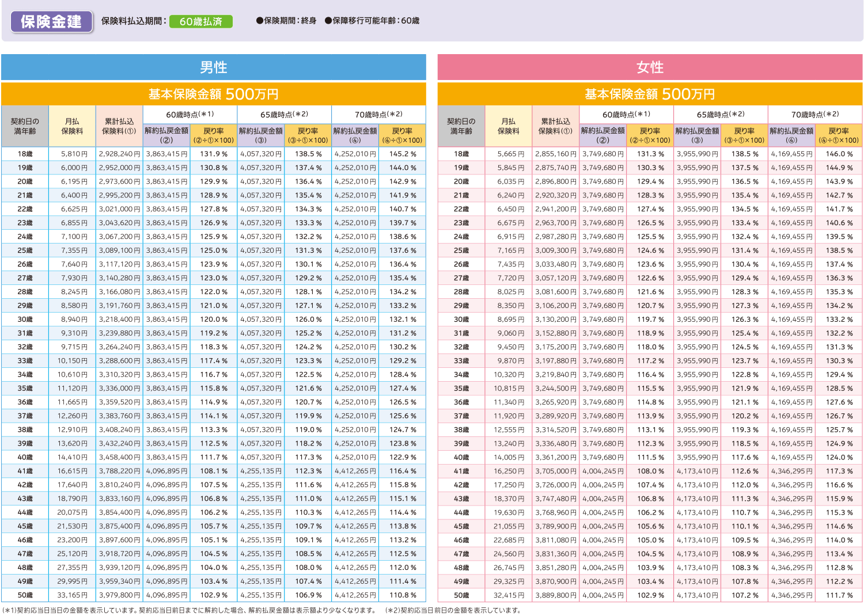Screen dimensions: 864x616
Task: Click female cumulative premium 3,811,080円
Action: click(556, 541)
